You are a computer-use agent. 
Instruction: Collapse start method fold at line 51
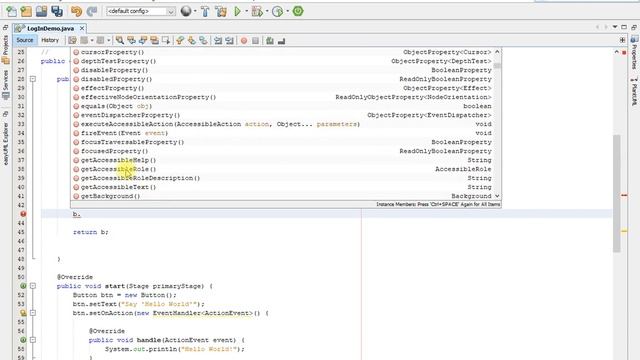point(33,286)
